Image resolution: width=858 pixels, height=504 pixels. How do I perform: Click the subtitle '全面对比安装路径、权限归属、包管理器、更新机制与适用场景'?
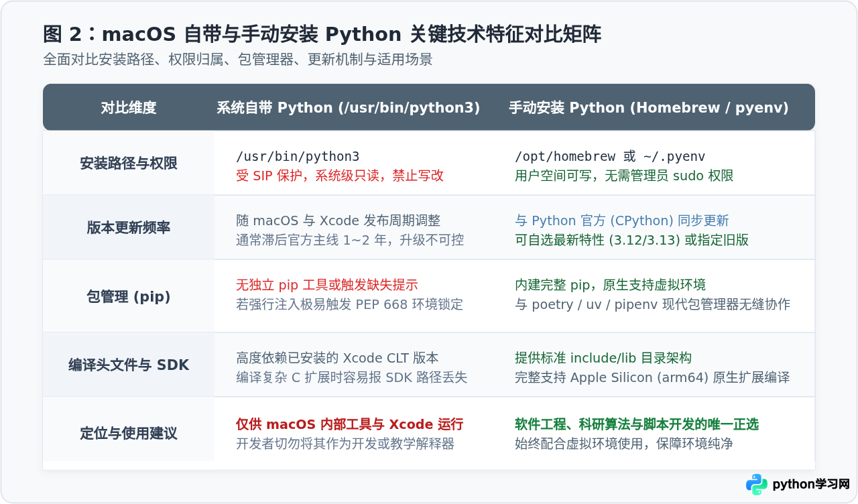point(238,60)
